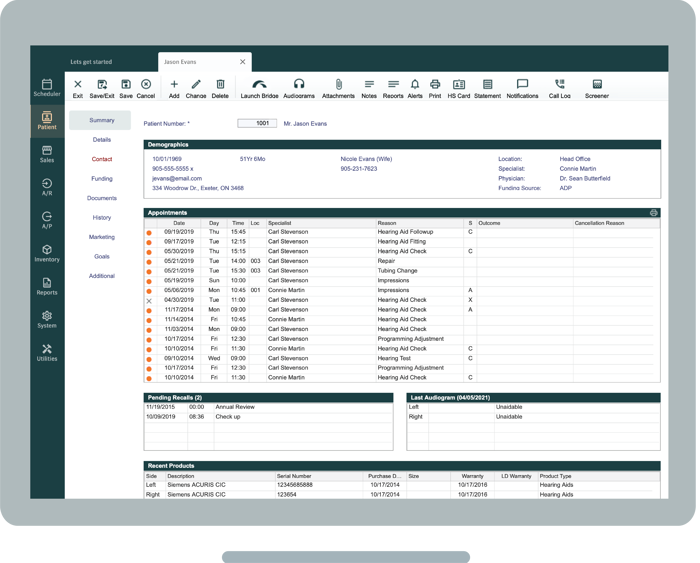Screen dimensions: 700x563
Task: Open the Documents section of patient menu
Action: tap(102, 198)
